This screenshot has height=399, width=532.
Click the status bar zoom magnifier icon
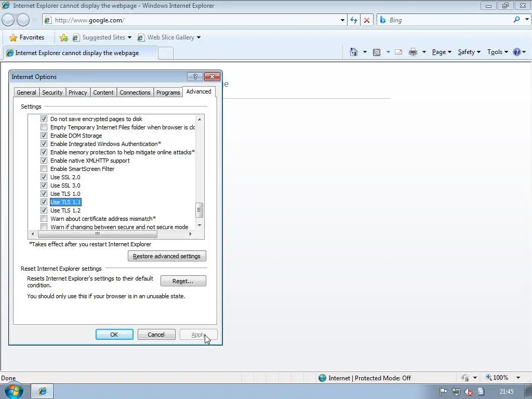pos(488,377)
